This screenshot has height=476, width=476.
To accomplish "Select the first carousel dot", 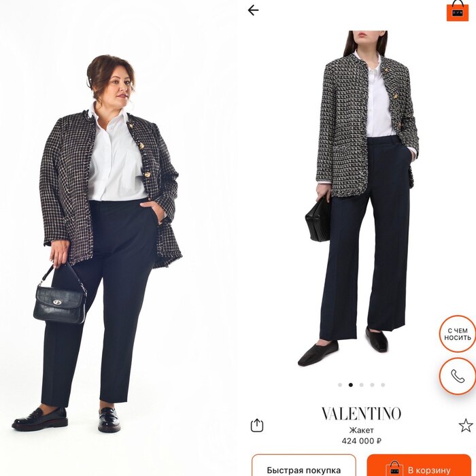I will pos(340,385).
